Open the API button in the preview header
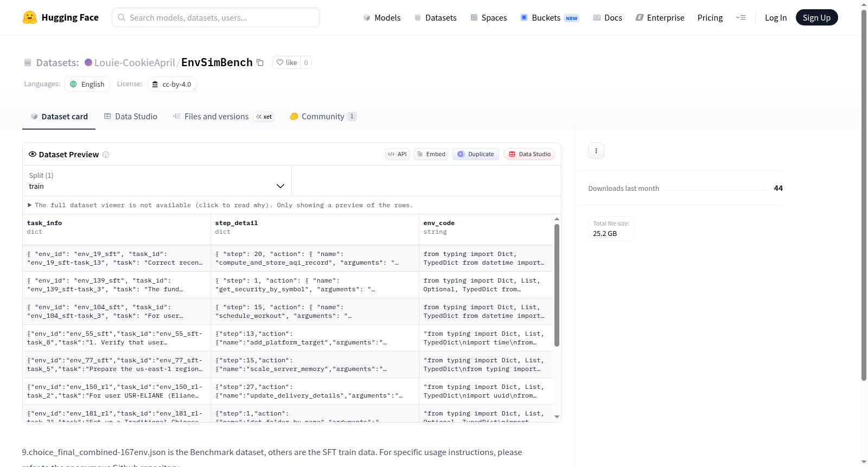This screenshot has height=467, width=868. pyautogui.click(x=397, y=154)
